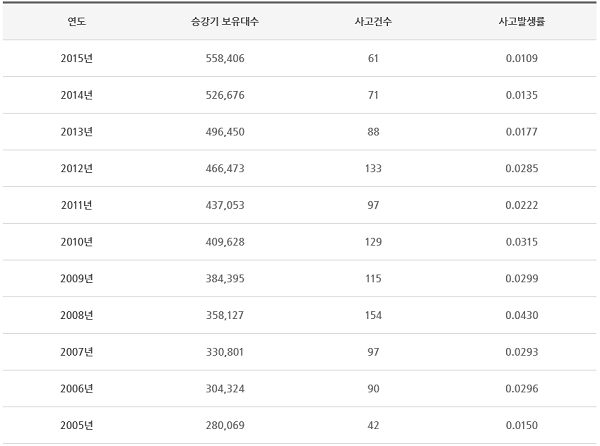Select the 2014년 row label
This screenshot has width=600, height=446.
(76, 95)
